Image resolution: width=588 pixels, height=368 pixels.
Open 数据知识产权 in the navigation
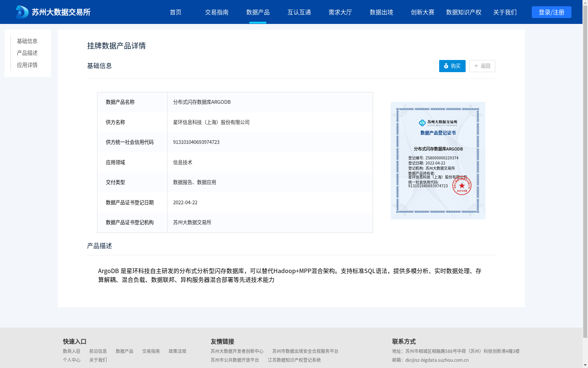464,12
